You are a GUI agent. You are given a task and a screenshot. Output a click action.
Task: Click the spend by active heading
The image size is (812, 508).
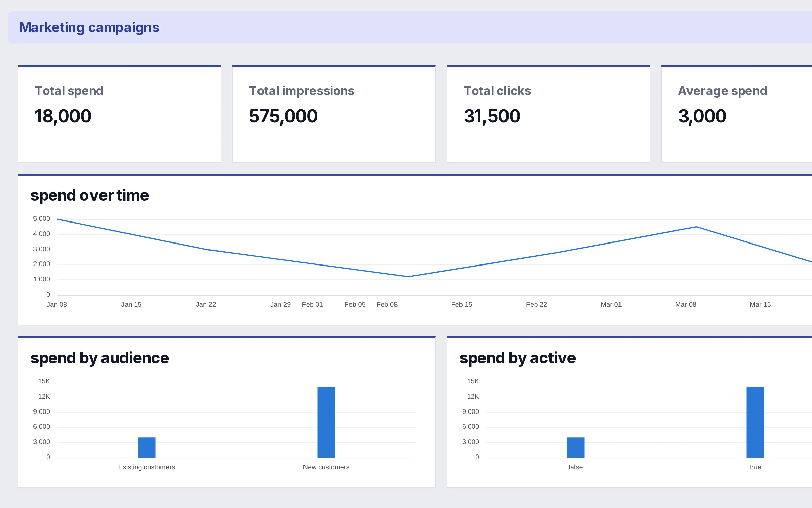[518, 358]
